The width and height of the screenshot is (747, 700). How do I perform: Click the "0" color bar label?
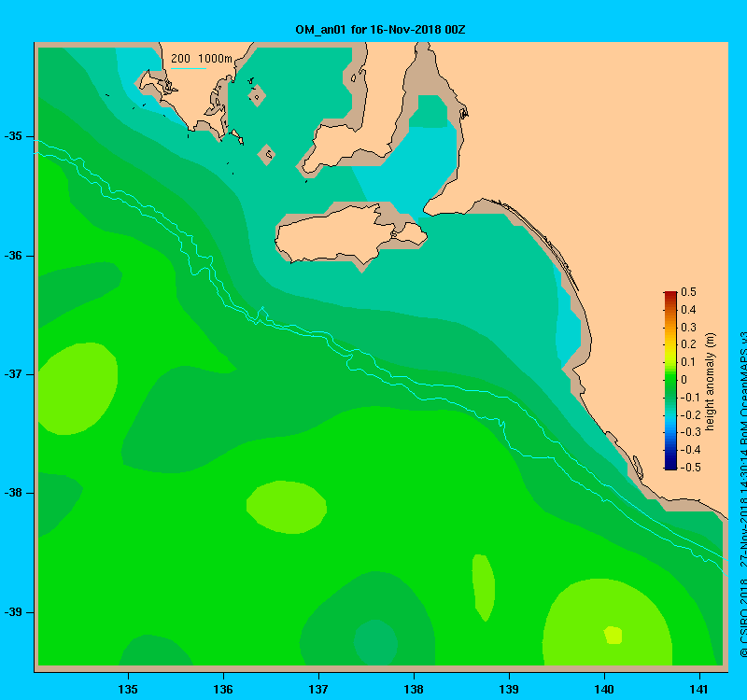pyautogui.click(x=684, y=380)
